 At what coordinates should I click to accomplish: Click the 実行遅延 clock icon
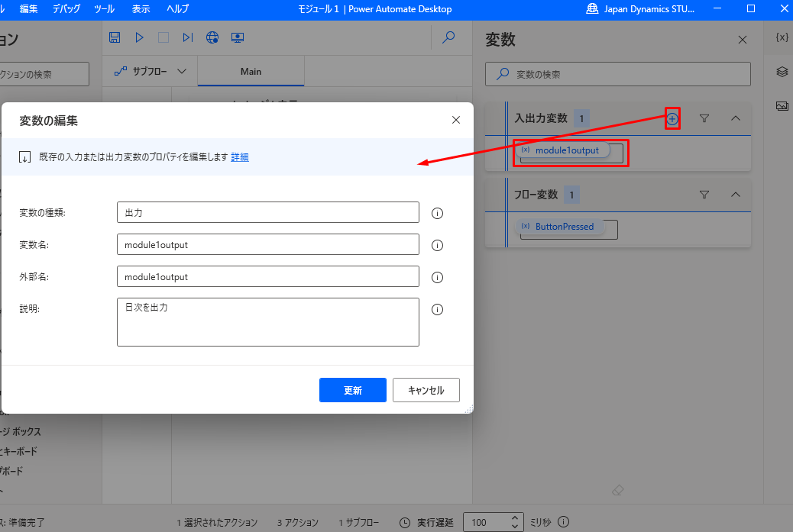tap(405, 522)
